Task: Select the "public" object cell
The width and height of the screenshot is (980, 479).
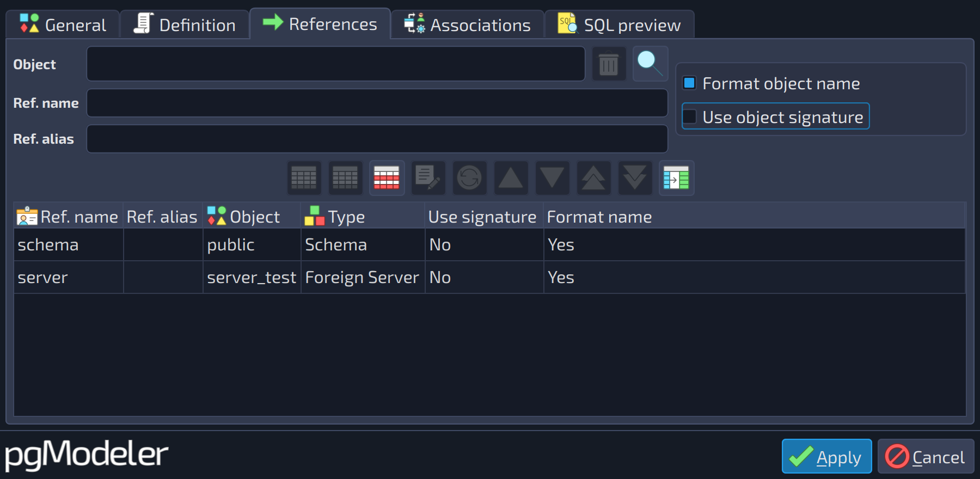Action: (x=252, y=245)
